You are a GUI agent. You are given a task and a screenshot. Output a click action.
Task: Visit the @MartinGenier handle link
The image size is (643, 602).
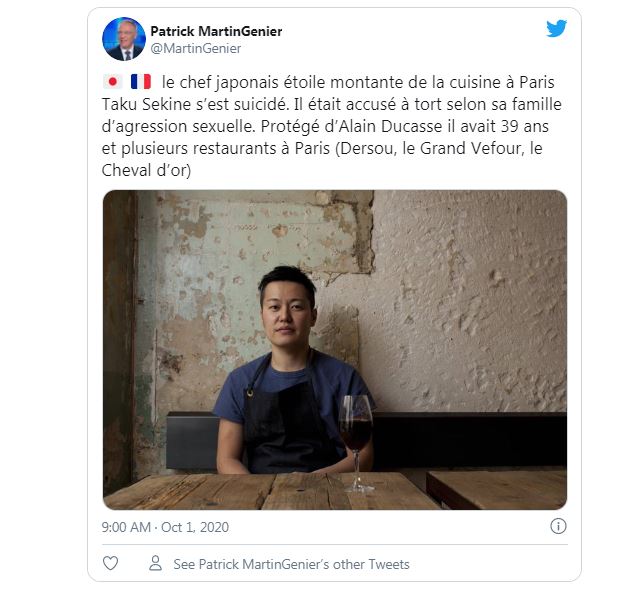click(196, 48)
